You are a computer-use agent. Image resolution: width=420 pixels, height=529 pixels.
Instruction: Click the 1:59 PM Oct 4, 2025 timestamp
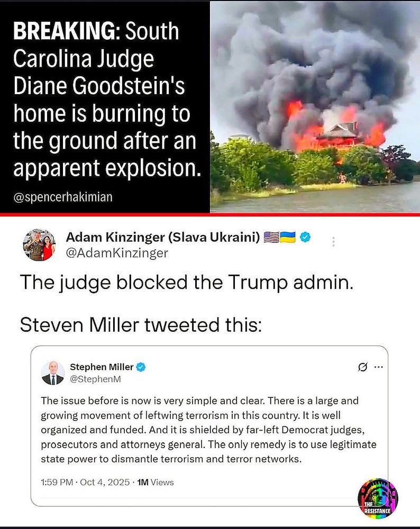(85, 482)
